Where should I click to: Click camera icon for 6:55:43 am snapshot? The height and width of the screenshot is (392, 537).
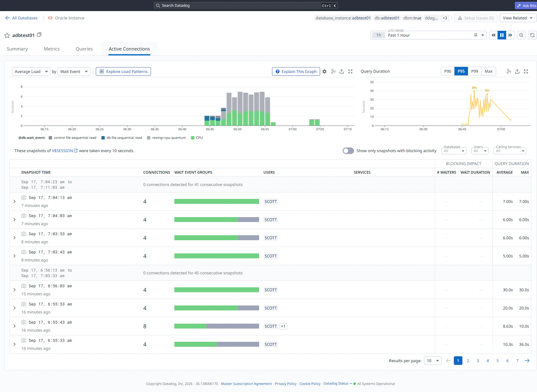pos(24,322)
